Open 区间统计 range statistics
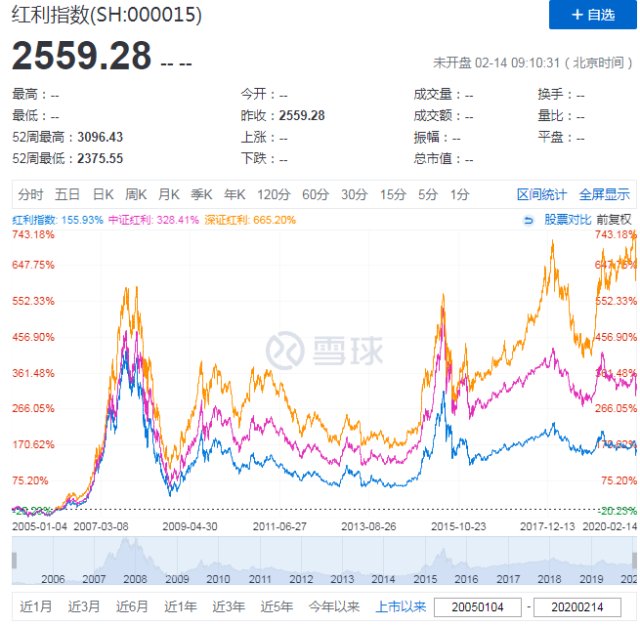This screenshot has width=640, height=625. [542, 194]
